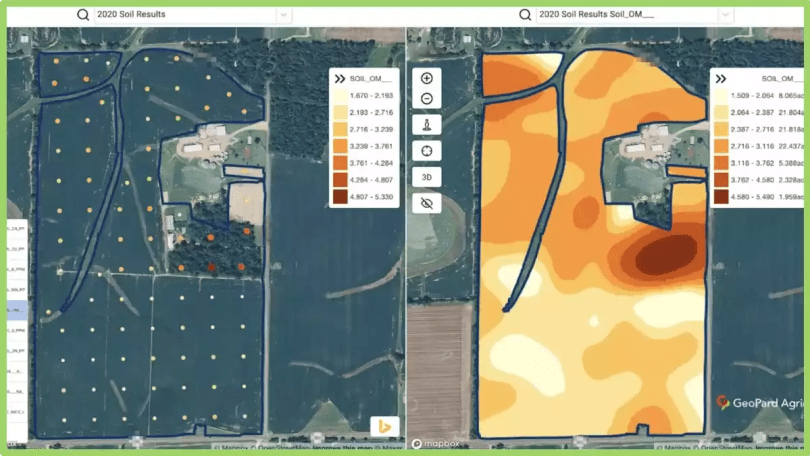
Task: Click the Bing logo on left map
Action: tap(385, 427)
